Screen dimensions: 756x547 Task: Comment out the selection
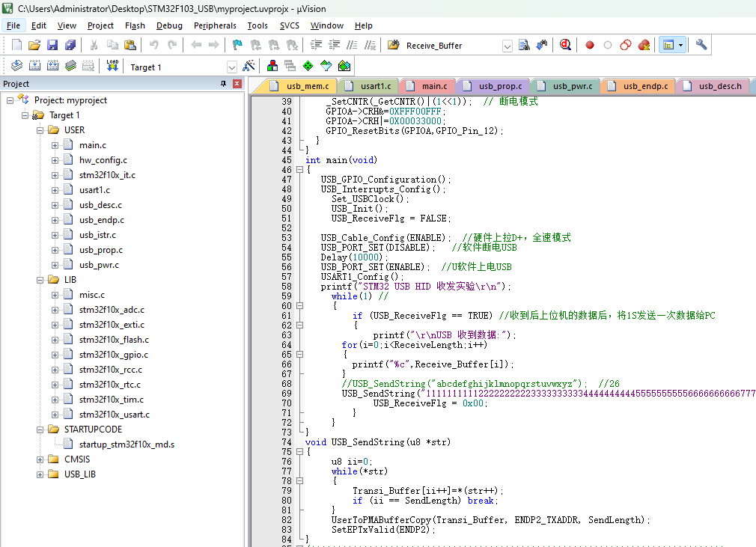pos(353,46)
